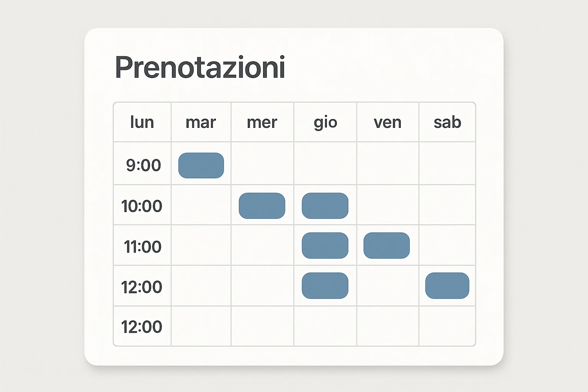Select the 12:00 booking under sab
Screen dimensions: 588x392
(x=447, y=286)
